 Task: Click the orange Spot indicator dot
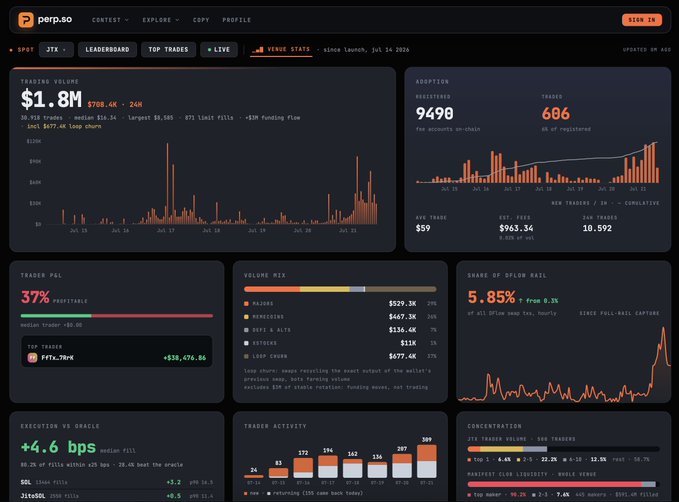point(11,50)
